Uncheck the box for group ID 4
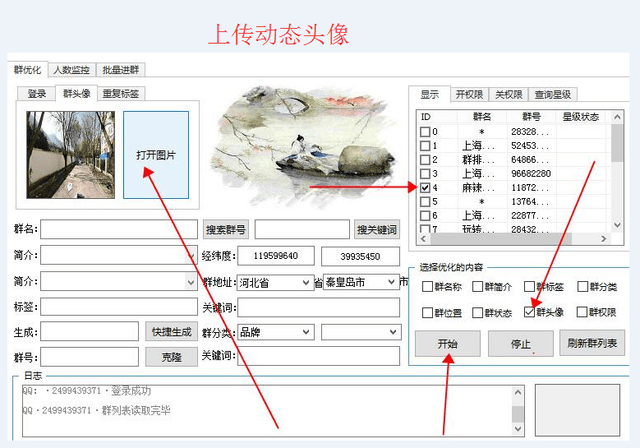 (x=425, y=187)
